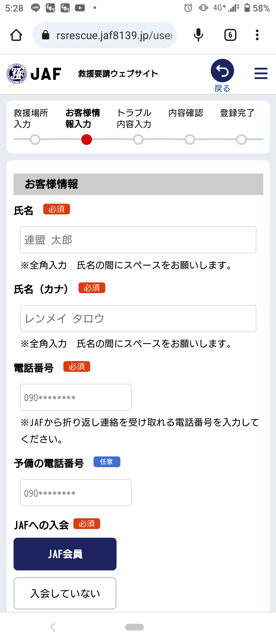
Task: Open the hamburger menu icon
Action: (x=261, y=73)
